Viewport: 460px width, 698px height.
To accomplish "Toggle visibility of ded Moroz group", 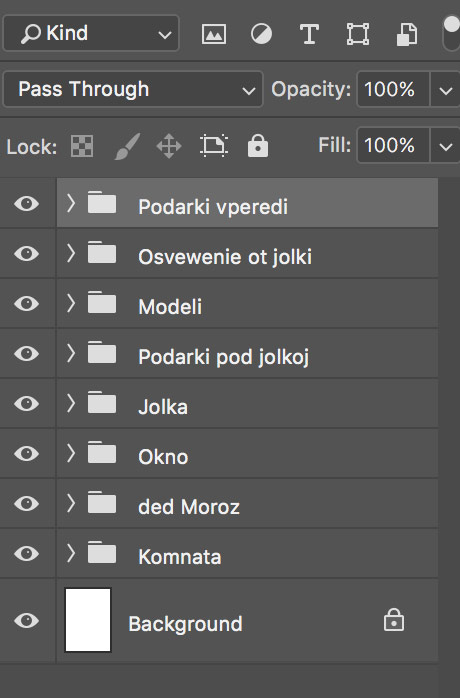I will pyautogui.click(x=27, y=503).
